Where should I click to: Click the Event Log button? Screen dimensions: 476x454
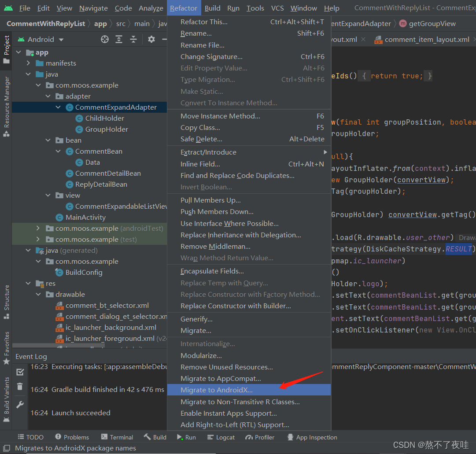(31, 356)
